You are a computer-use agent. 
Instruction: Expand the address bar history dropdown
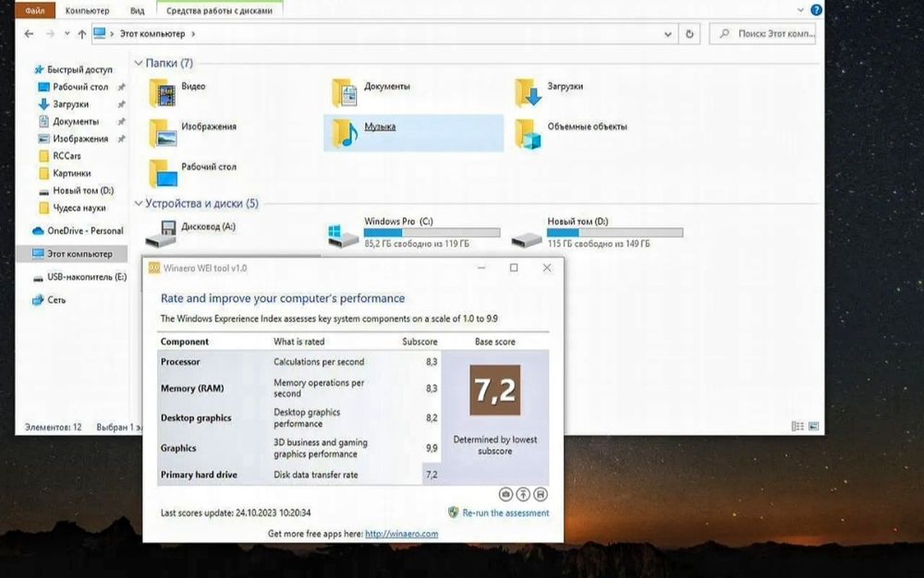[668, 34]
